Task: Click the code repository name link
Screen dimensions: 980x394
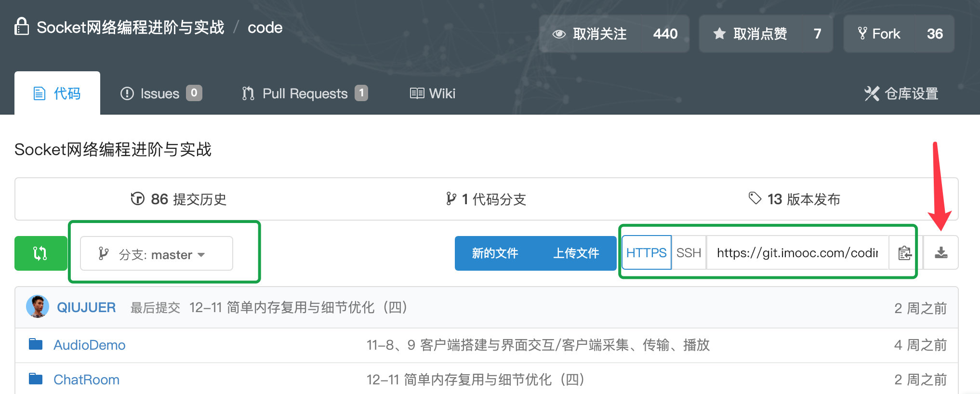Action: point(265,27)
